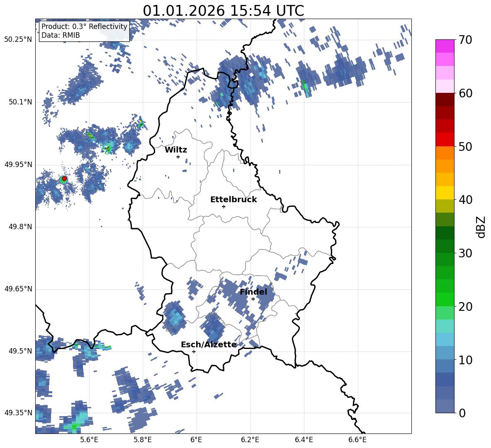The height and width of the screenshot is (448, 491).
Task: Click the 49.8°N latitude label
Action: coord(20,227)
